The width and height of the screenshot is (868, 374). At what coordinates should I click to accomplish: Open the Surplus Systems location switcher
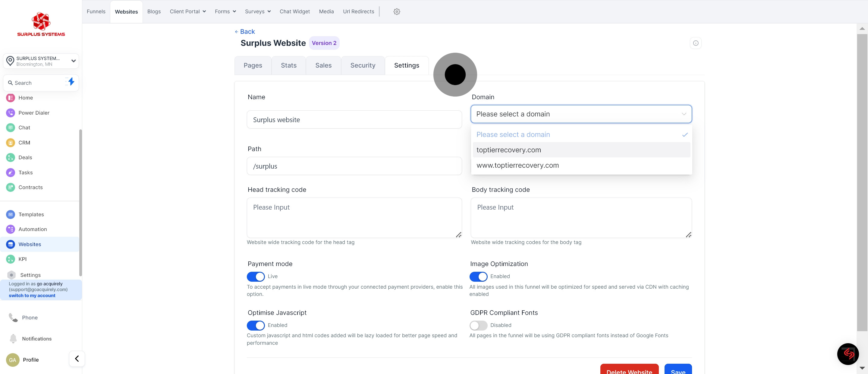[41, 61]
